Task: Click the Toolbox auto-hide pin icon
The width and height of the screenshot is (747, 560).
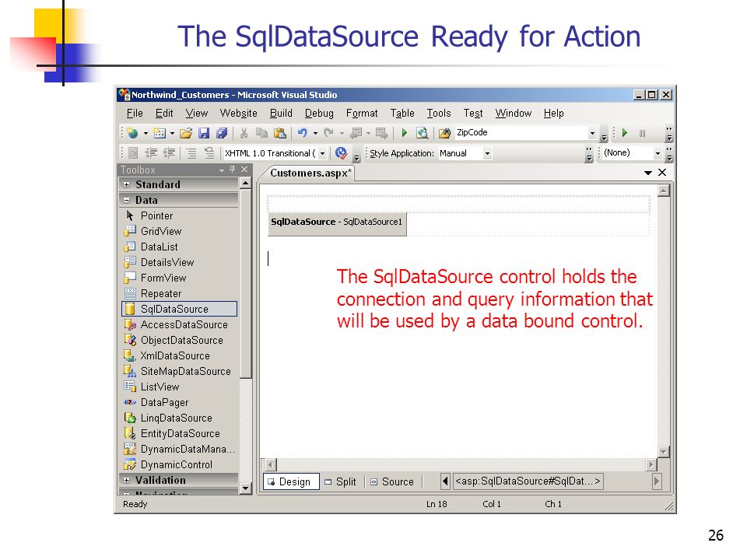Action: point(233,169)
